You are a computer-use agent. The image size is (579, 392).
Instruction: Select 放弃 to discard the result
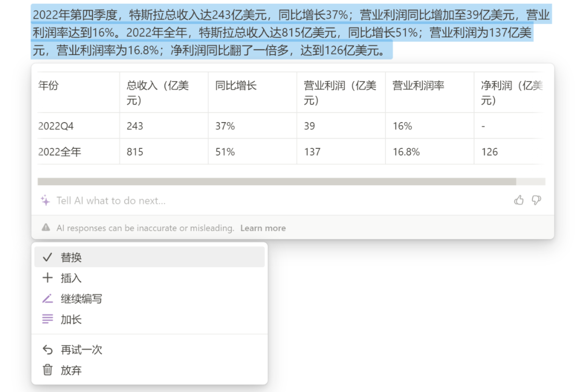(150, 370)
